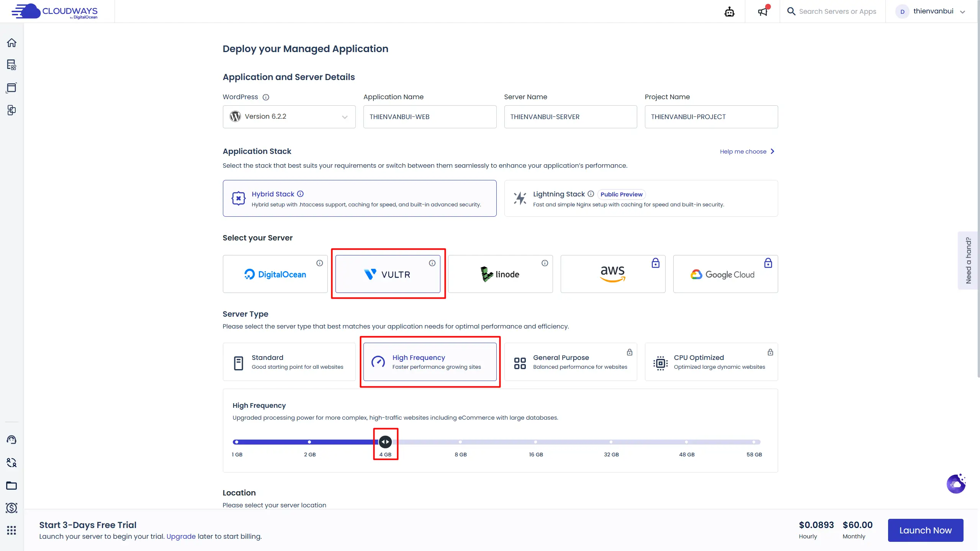This screenshot has height=551, width=980.
Task: Choose DigitalOcean as server provider
Action: [275, 274]
